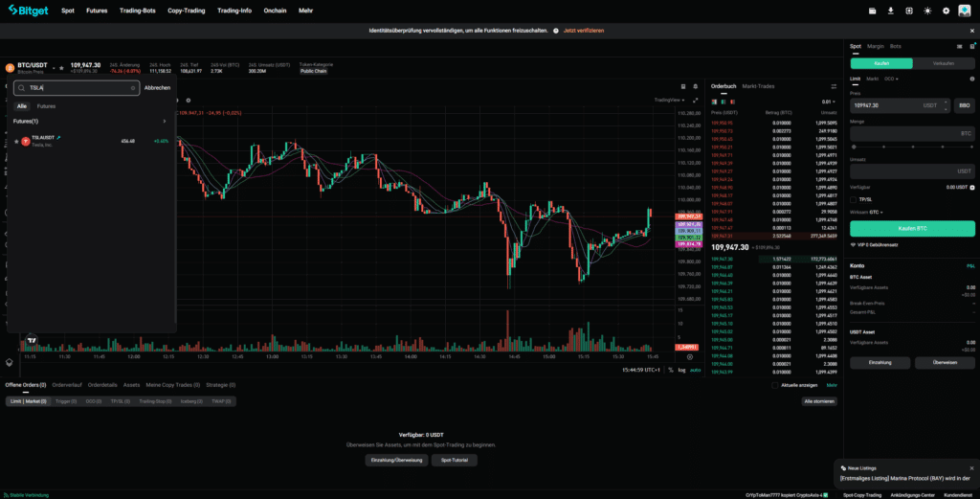Screen dimensions: 980x499
Task: Select the Trailing-Stop (0) filter
Action: [155, 401]
